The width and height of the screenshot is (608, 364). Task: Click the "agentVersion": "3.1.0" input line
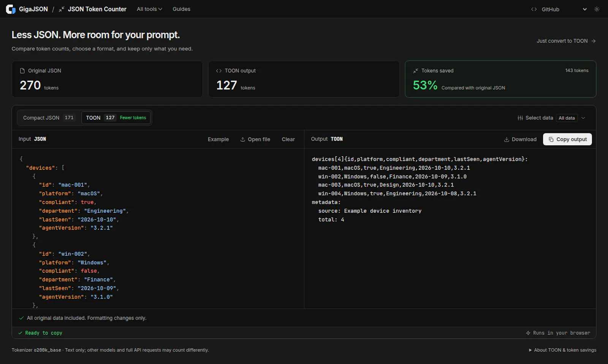(76, 297)
